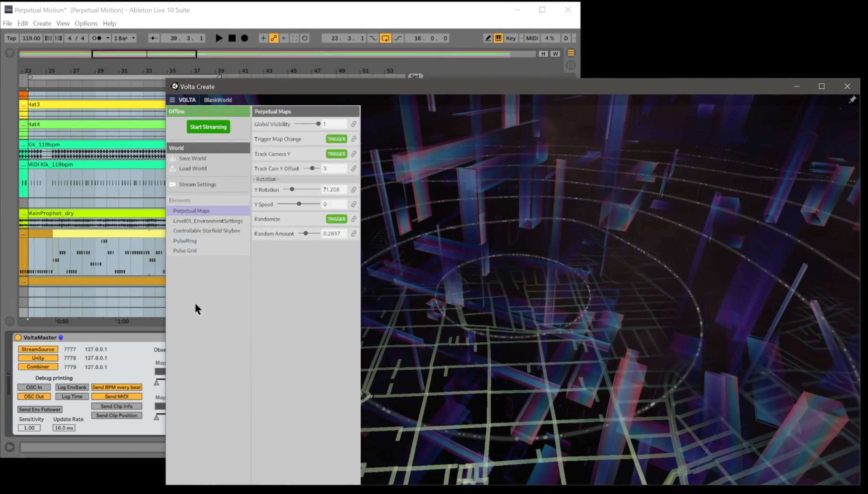Click link icon next to Y Speed
The height and width of the screenshot is (494, 868).
353,204
